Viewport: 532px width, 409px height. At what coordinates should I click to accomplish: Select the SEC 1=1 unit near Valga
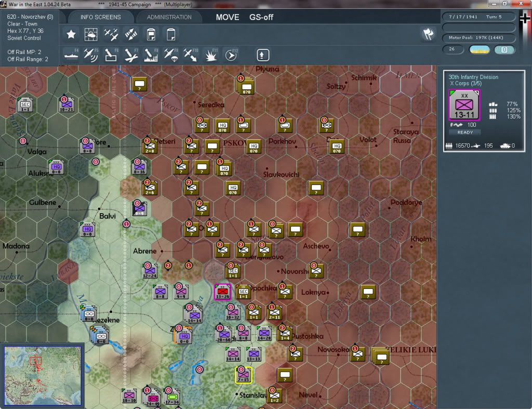click(25, 104)
